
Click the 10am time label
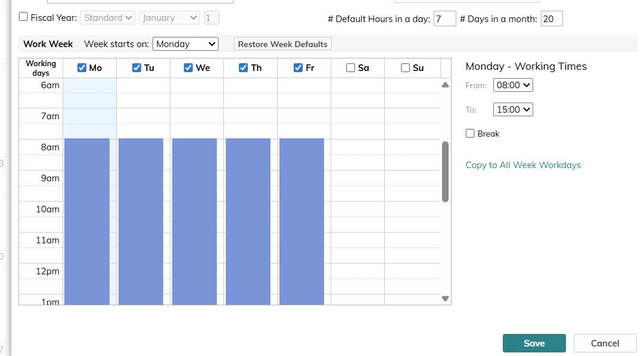pyautogui.click(x=48, y=209)
